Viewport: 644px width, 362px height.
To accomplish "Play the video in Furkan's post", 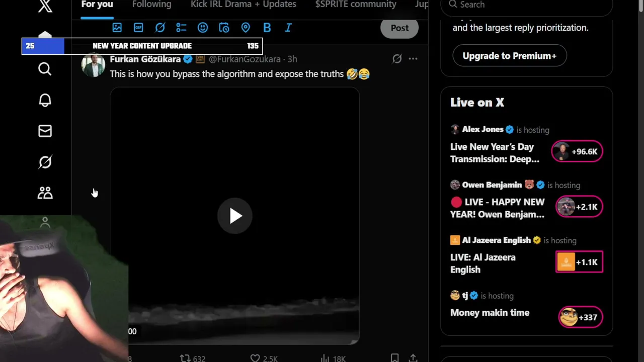I will click(235, 216).
